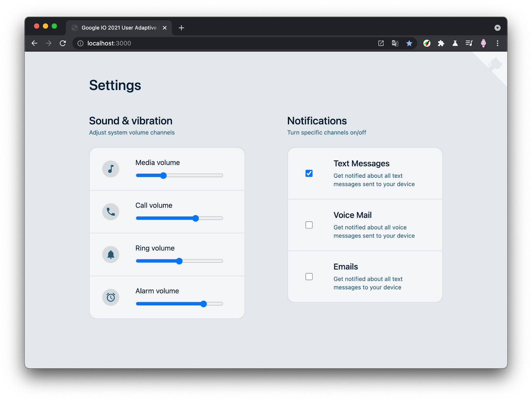The height and width of the screenshot is (401, 532).
Task: Click the GitHub corner cat icon
Action: 495,64
